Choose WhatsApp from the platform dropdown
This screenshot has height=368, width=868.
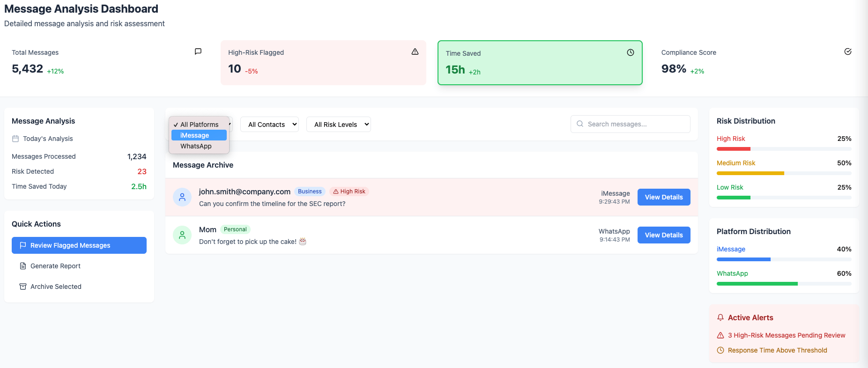tap(199, 146)
